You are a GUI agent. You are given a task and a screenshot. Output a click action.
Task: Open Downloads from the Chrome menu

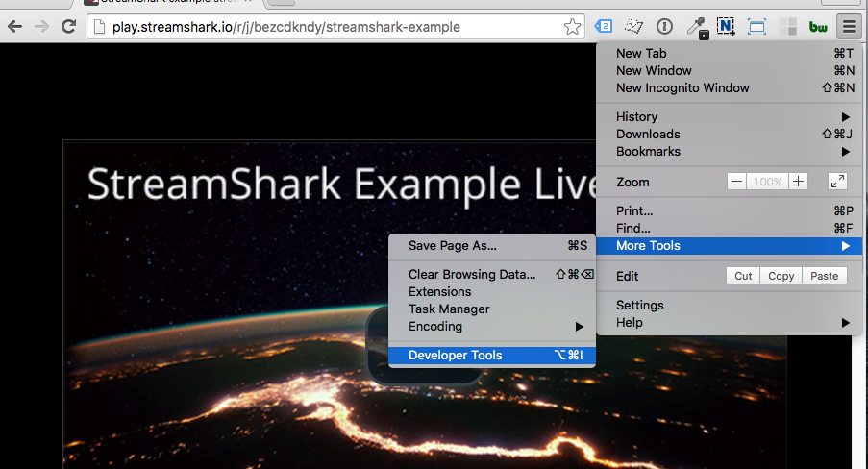pos(729,134)
